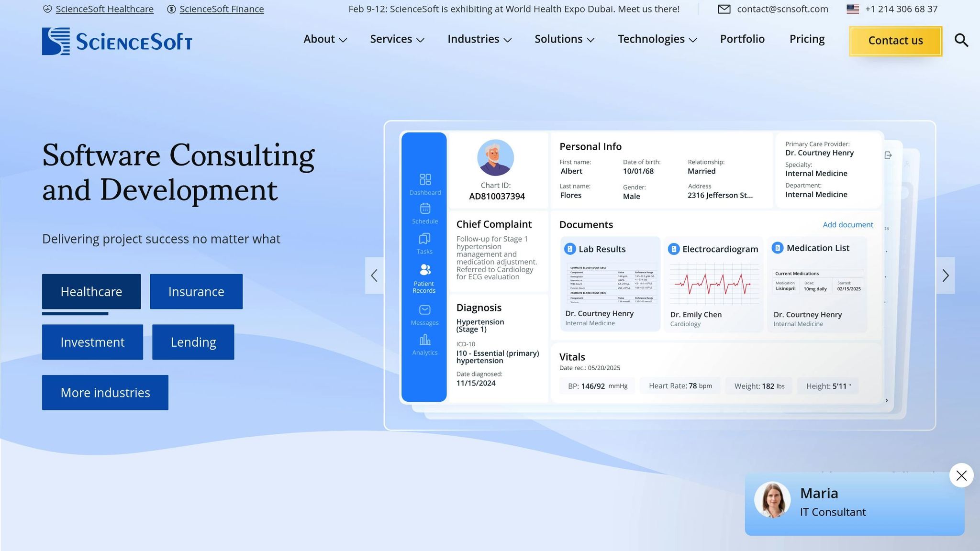The image size is (980, 551).
Task: Click the ScienceSoft logo
Action: 117,41
